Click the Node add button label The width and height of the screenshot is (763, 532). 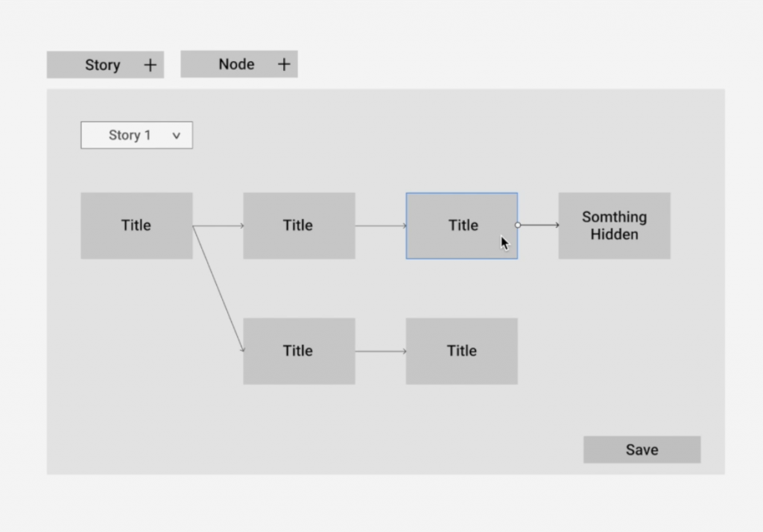coord(236,64)
